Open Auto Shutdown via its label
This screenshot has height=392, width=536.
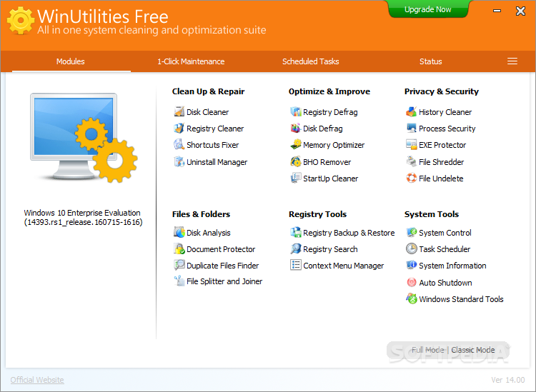point(445,283)
